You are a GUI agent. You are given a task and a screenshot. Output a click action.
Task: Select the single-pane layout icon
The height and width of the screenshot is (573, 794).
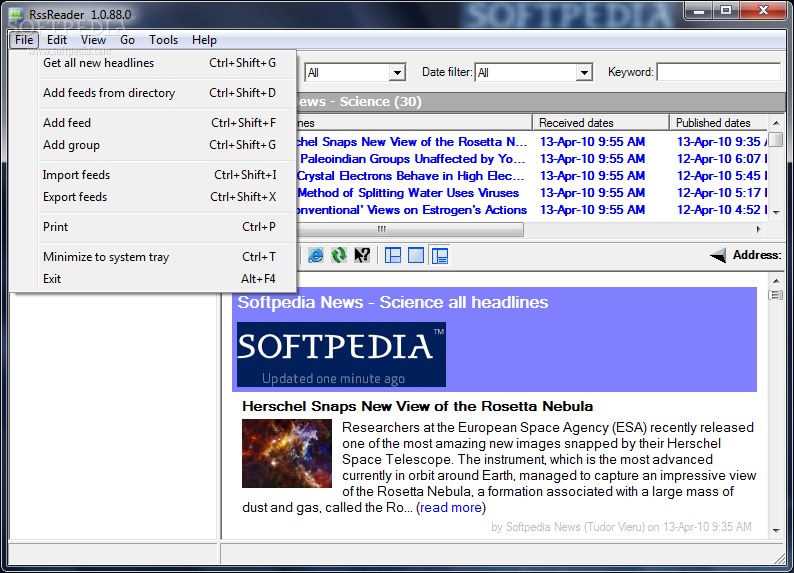pyautogui.click(x=416, y=255)
